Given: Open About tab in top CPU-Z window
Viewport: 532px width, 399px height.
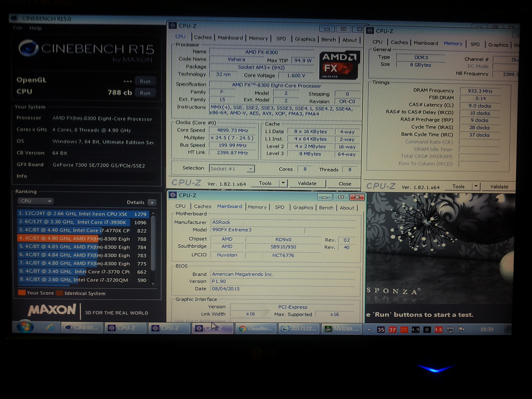Looking at the screenshot, I should 349,40.
